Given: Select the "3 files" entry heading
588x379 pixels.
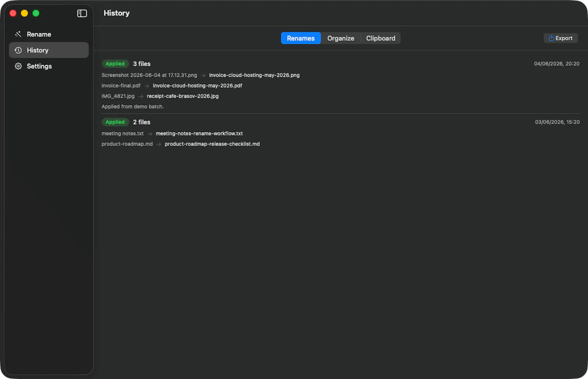Looking at the screenshot, I should (142, 64).
